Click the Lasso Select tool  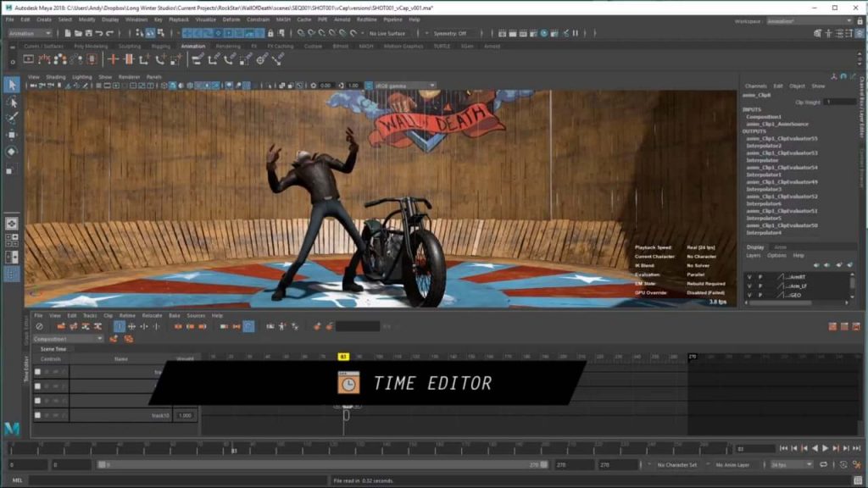coord(12,101)
